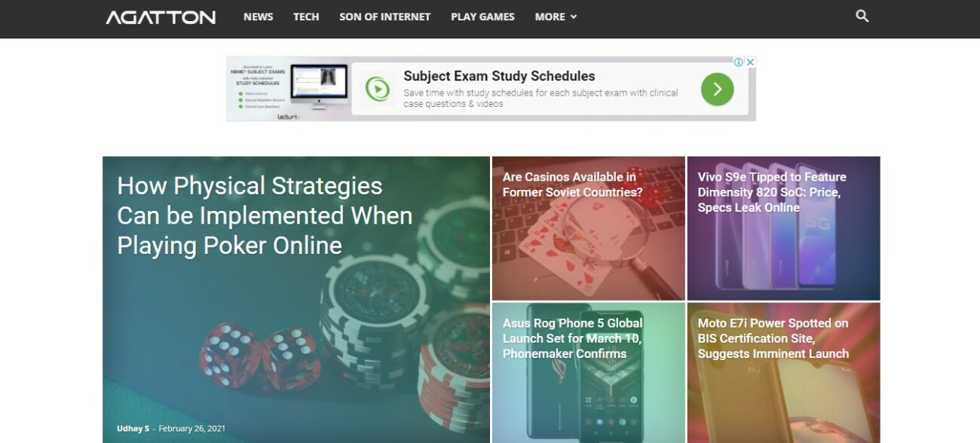Image resolution: width=980 pixels, height=443 pixels.
Task: Read Casinos in Former Soviet Countries article
Action: click(572, 185)
